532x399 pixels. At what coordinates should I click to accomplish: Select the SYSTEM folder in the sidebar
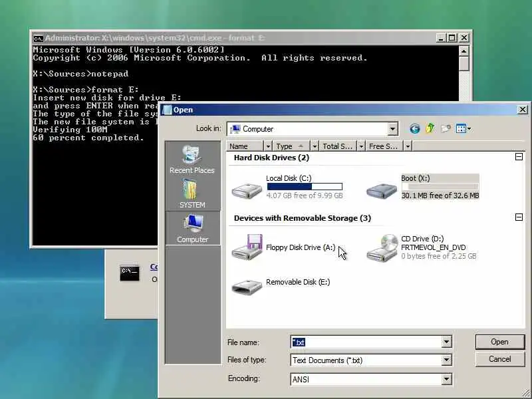192,194
